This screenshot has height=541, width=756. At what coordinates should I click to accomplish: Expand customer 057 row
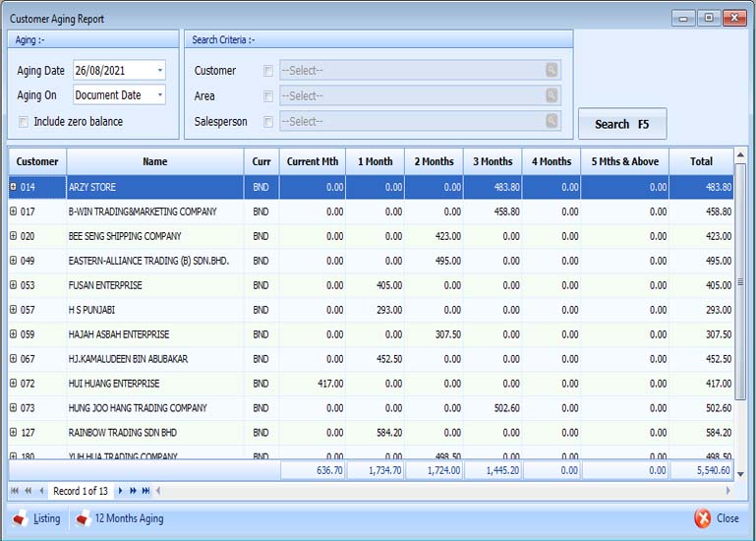point(14,309)
